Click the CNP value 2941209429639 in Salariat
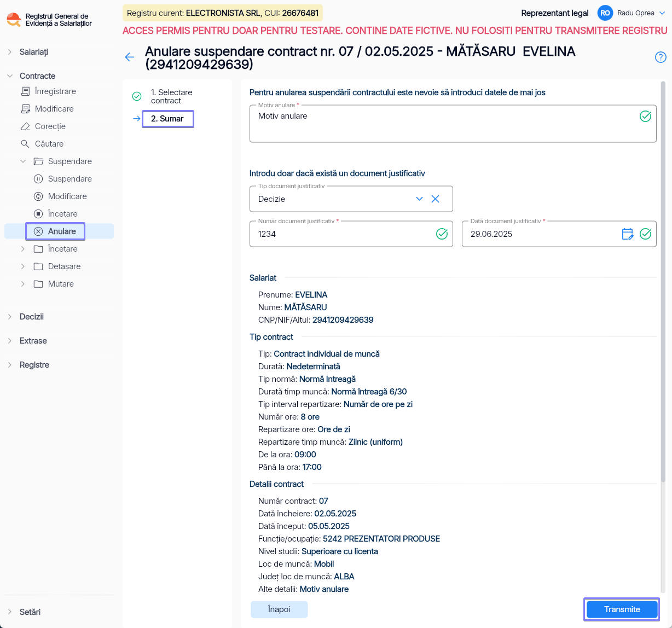Screen dimensions: 672x628 343,320
